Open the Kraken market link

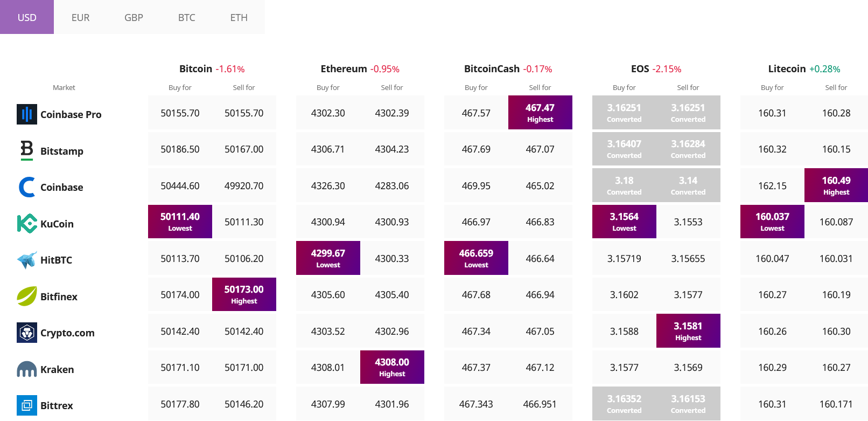pyautogui.click(x=57, y=369)
